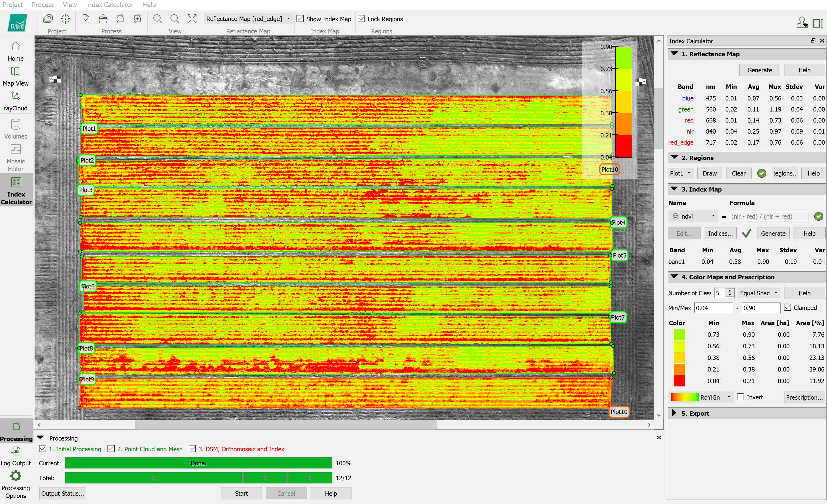This screenshot has width=827, height=504.
Task: Toggle the Lock Regions checkbox
Action: pyautogui.click(x=361, y=19)
